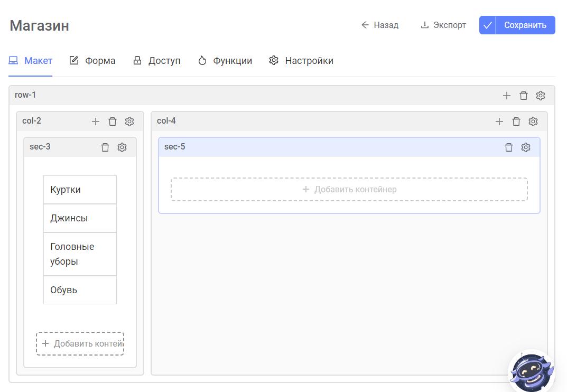Screen dimensions: 567x392
Task: Open the robot assistant mascot
Action: [532, 372]
